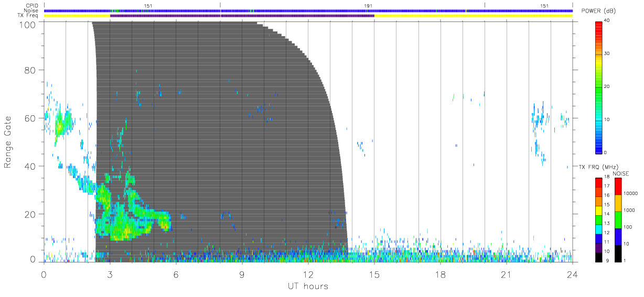Click the blue Noise strip above the plot
Screen dimensions: 644x297
pos(308,10)
